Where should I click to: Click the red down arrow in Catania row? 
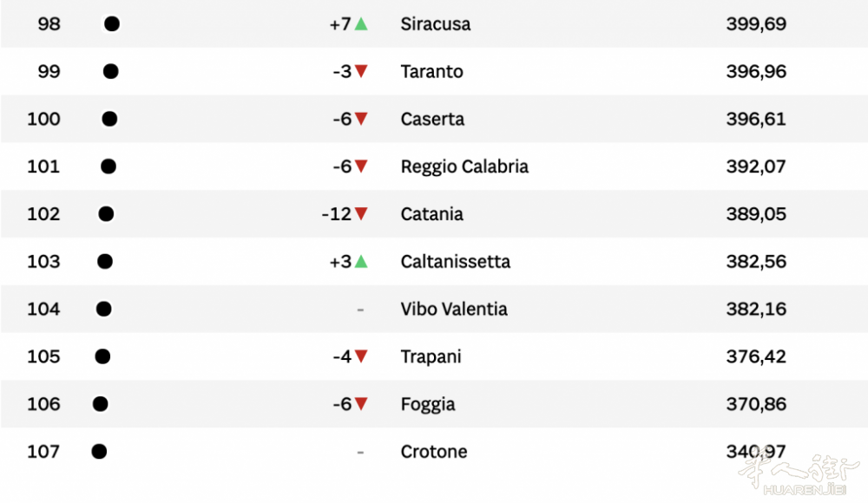(x=361, y=214)
